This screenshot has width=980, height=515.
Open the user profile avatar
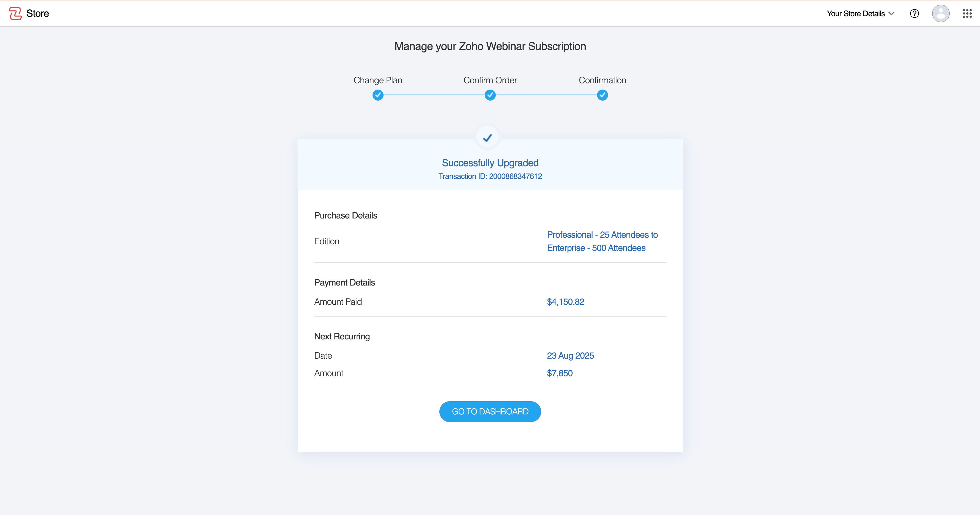tap(940, 14)
